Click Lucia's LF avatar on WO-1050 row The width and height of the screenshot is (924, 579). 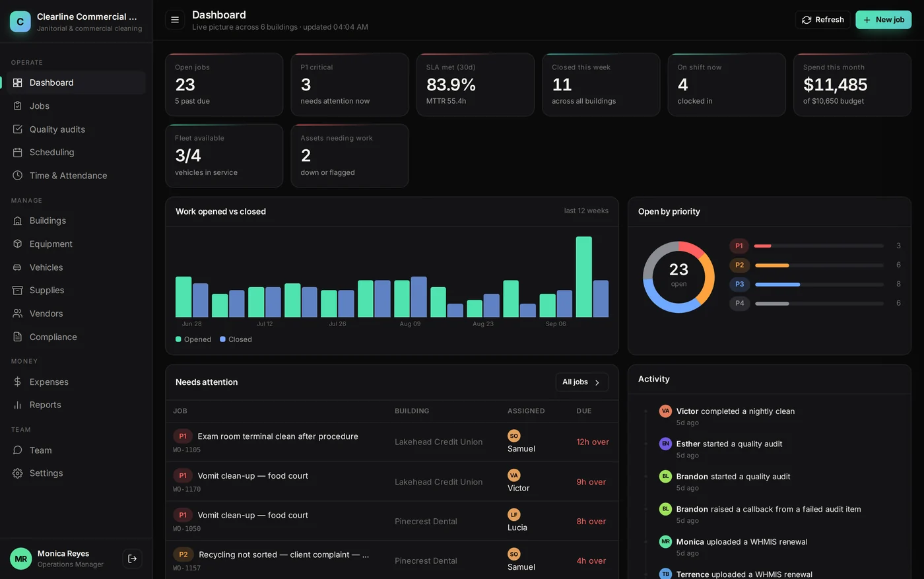(x=513, y=515)
